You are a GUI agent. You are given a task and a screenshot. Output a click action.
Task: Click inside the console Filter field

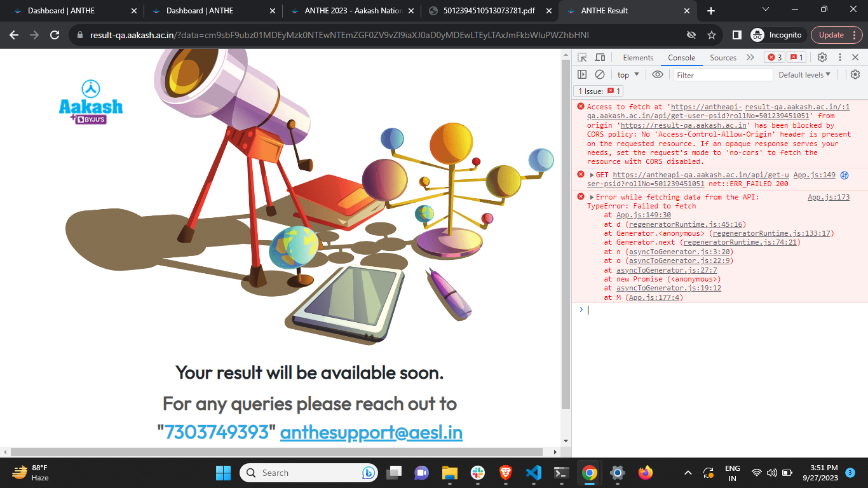click(722, 74)
